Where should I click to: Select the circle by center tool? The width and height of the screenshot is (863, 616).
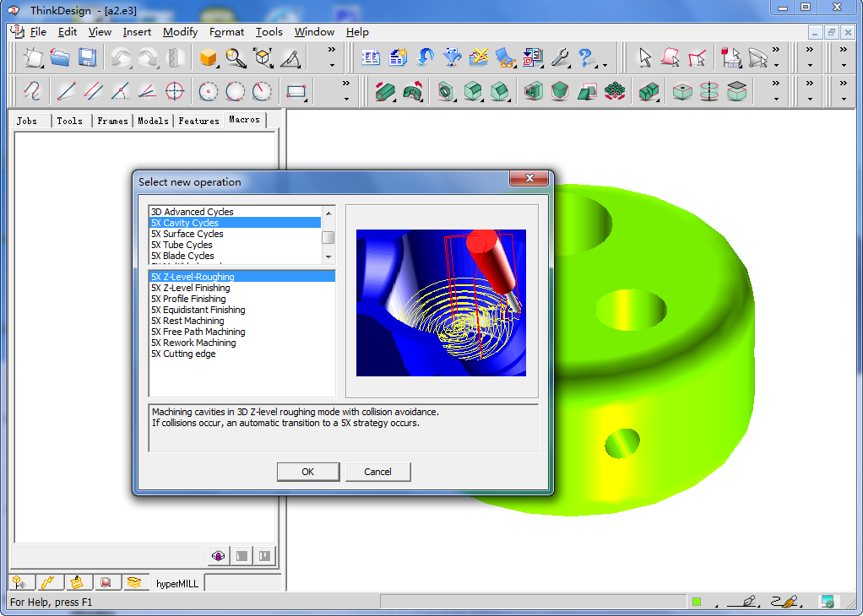208,91
